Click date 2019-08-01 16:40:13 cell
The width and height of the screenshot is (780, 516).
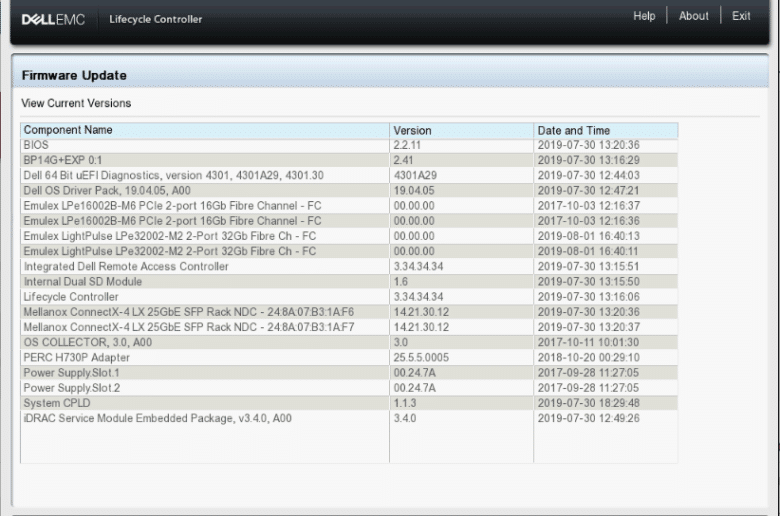click(606, 236)
